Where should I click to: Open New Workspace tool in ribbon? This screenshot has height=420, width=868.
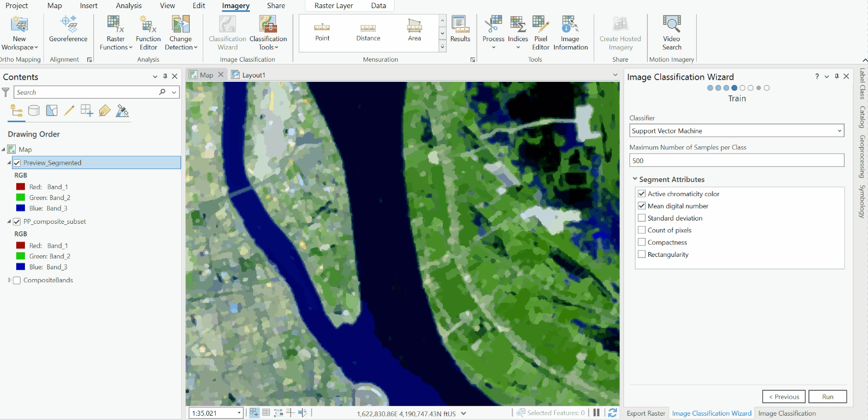(x=20, y=34)
